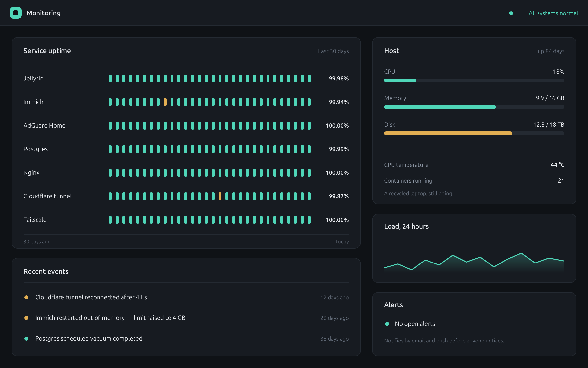Screen dimensions: 588x368
Task: Click the Alerts heading
Action: click(393, 305)
